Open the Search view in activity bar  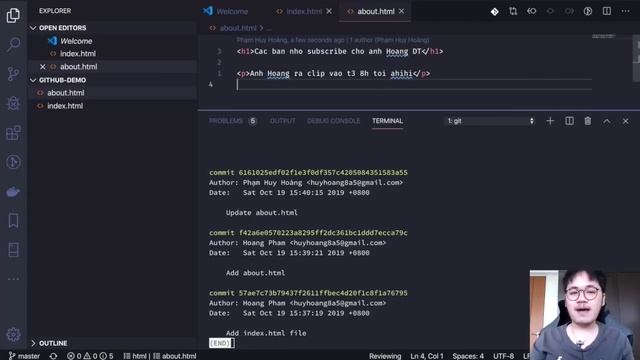(x=13, y=45)
